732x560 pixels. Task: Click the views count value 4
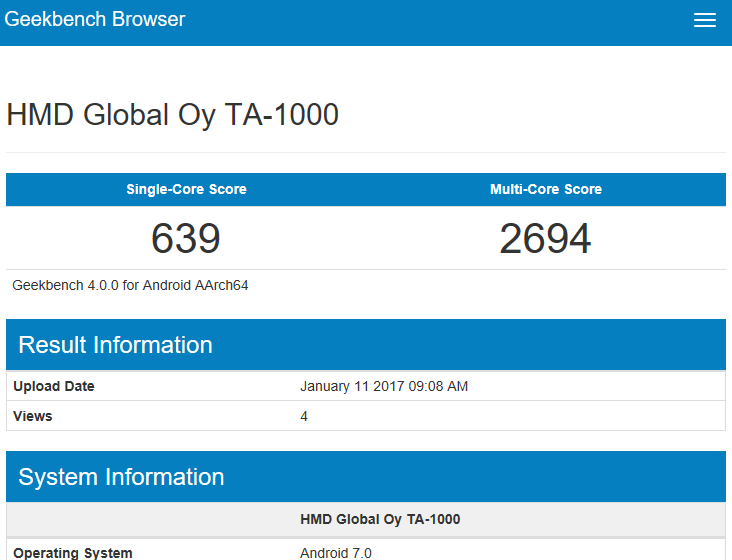click(x=304, y=416)
